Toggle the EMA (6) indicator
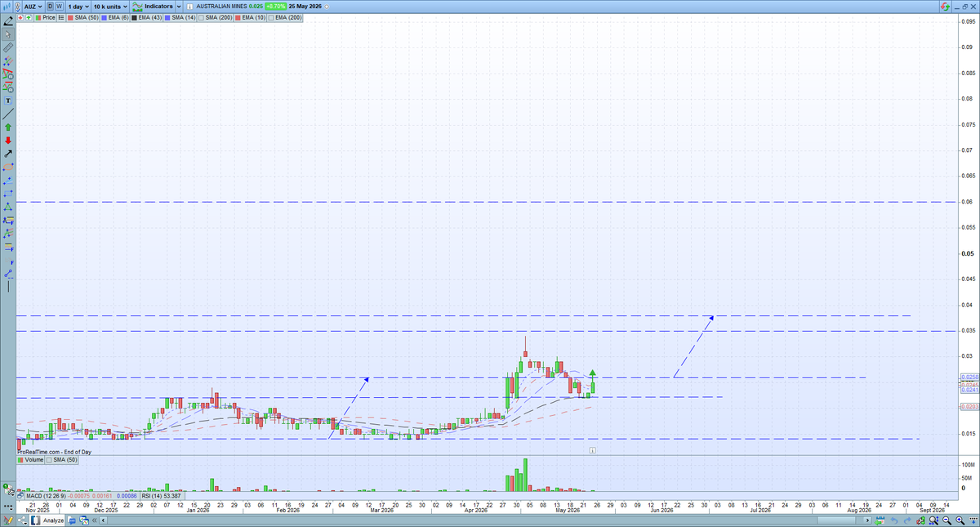The height and width of the screenshot is (527, 980). (114, 17)
